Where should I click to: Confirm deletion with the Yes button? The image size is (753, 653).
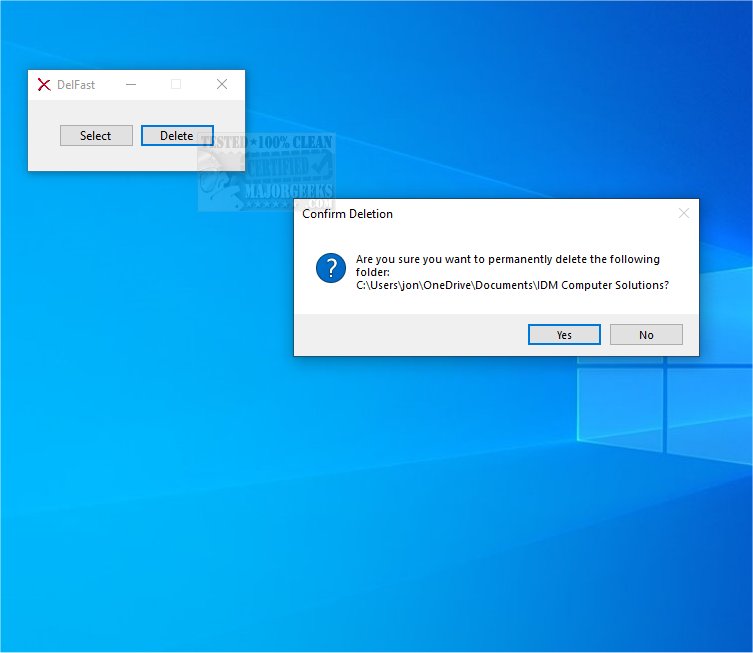[564, 335]
